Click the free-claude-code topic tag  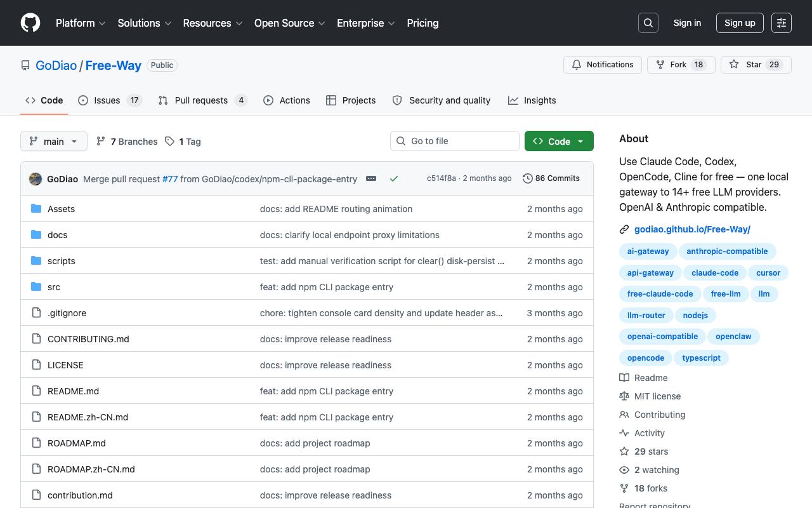pyautogui.click(x=660, y=294)
